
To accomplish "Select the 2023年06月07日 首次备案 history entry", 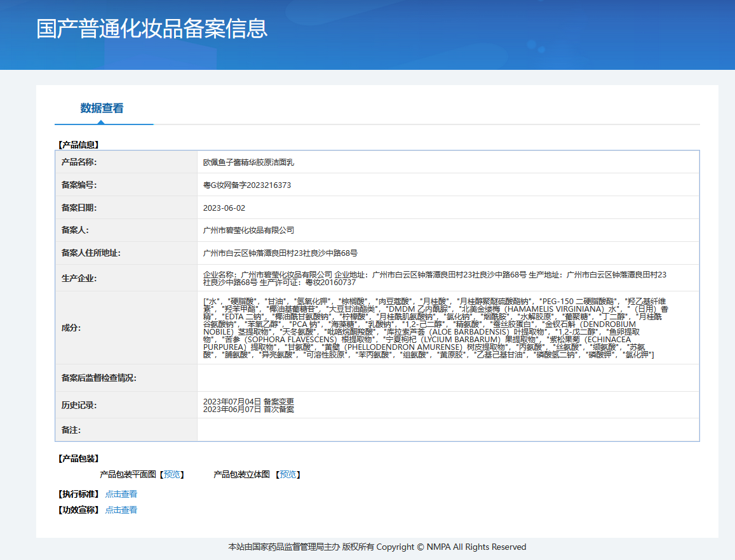I will 248,409.
